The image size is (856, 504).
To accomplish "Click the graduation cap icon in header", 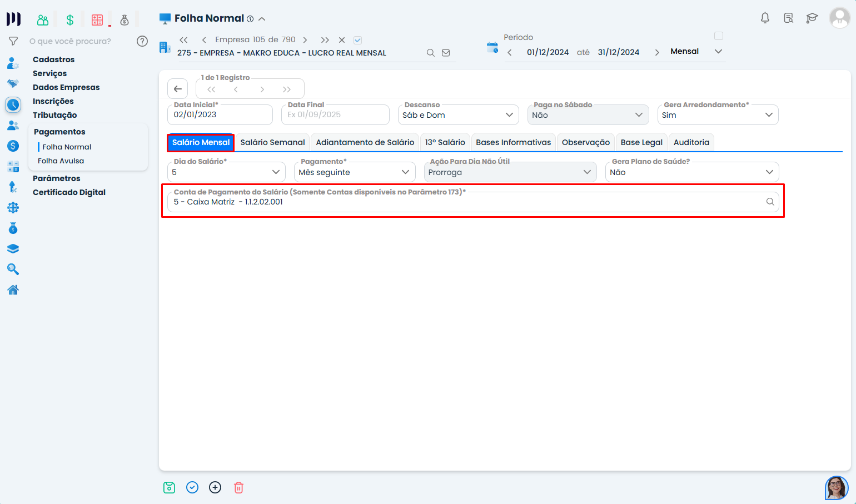I will 812,18.
